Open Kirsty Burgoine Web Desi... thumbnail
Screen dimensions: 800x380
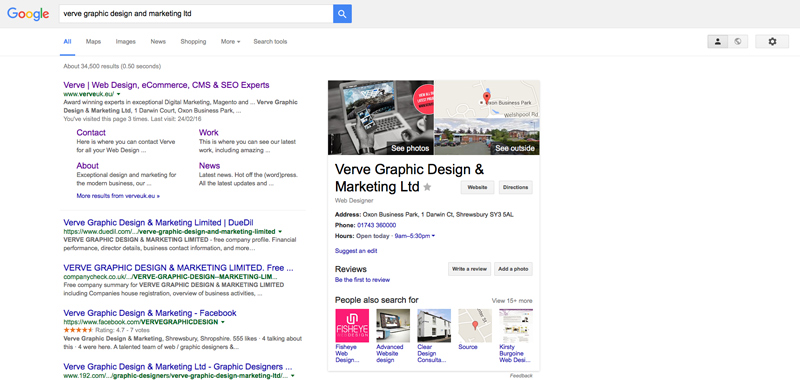click(516, 325)
